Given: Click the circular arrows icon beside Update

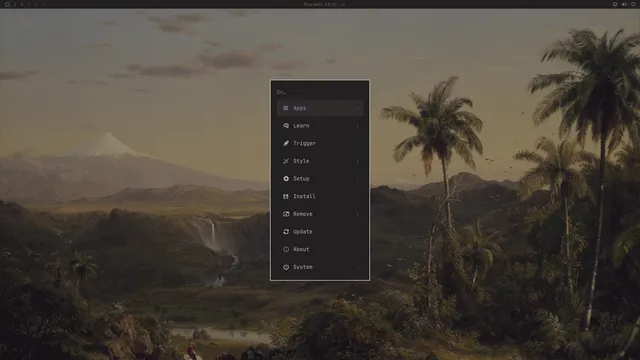Looking at the screenshot, I should [x=286, y=231].
